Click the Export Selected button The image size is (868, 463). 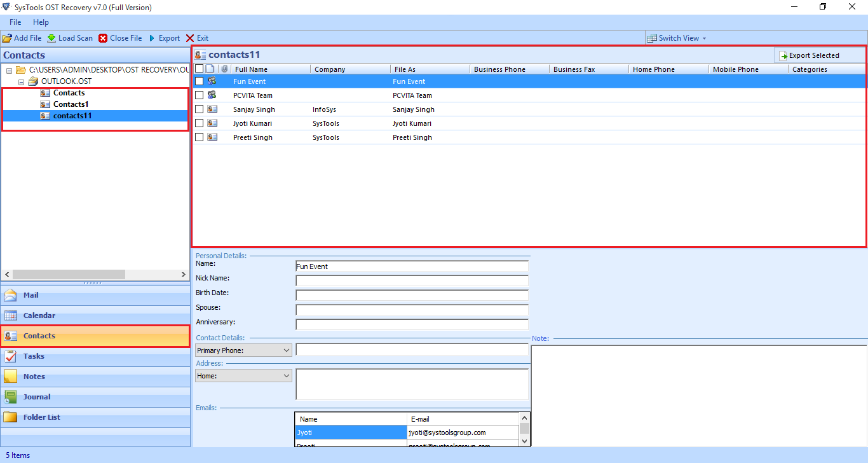pyautogui.click(x=819, y=56)
